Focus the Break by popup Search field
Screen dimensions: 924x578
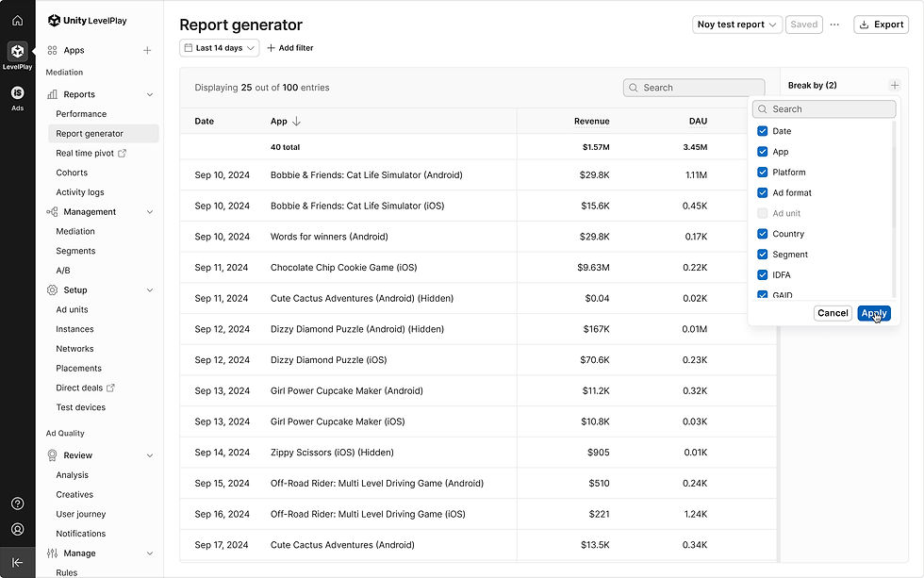(824, 109)
